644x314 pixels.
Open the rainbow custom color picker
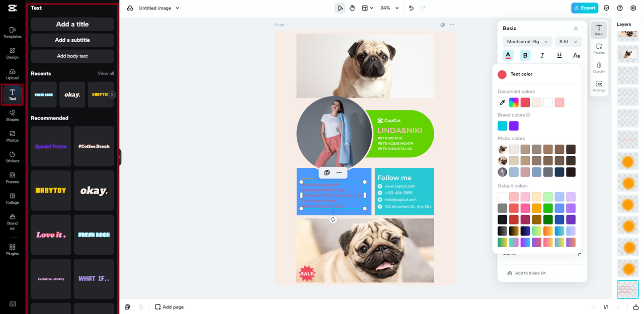coord(514,102)
